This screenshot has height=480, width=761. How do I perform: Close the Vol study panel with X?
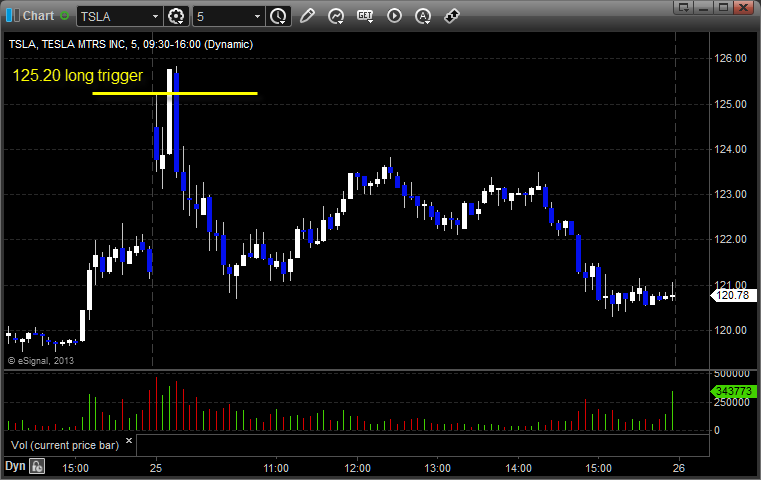(x=129, y=441)
